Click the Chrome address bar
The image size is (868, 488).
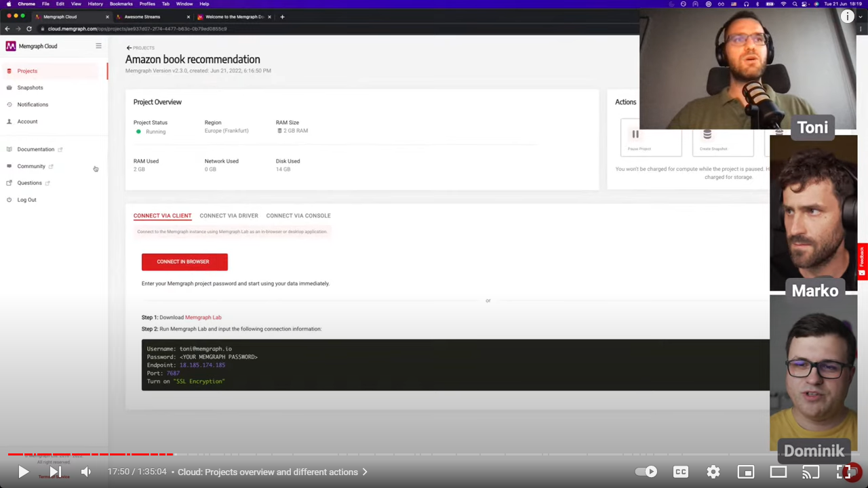(x=339, y=29)
